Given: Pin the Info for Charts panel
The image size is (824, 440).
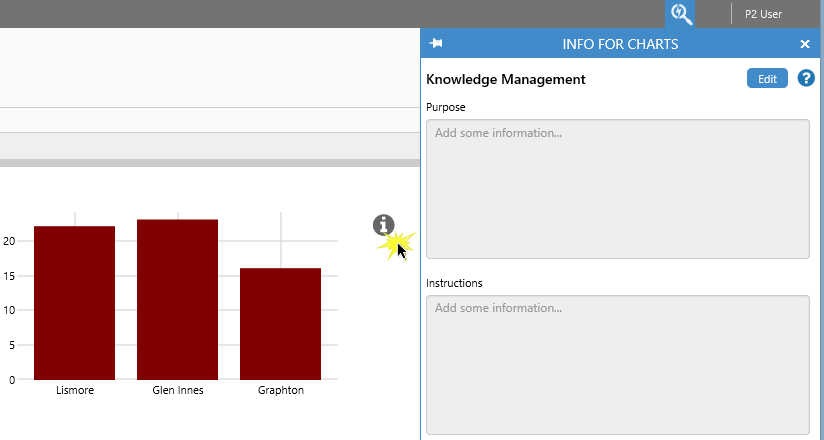Looking at the screenshot, I should pyautogui.click(x=436, y=44).
